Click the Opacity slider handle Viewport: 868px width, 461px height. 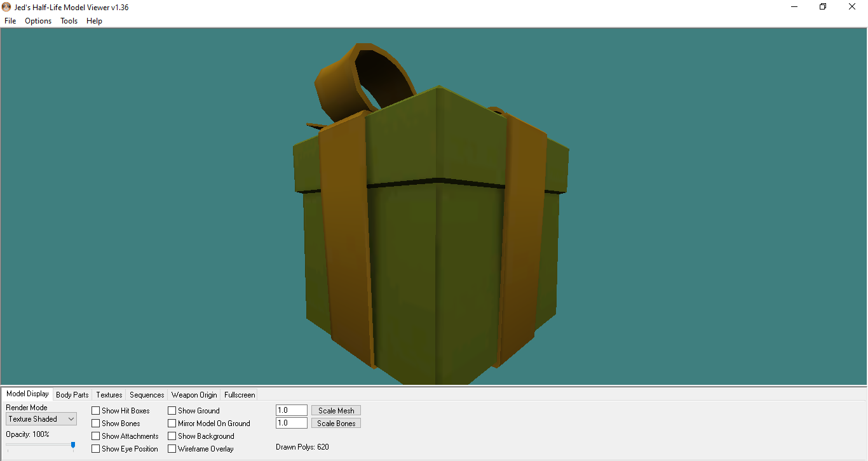click(x=73, y=446)
